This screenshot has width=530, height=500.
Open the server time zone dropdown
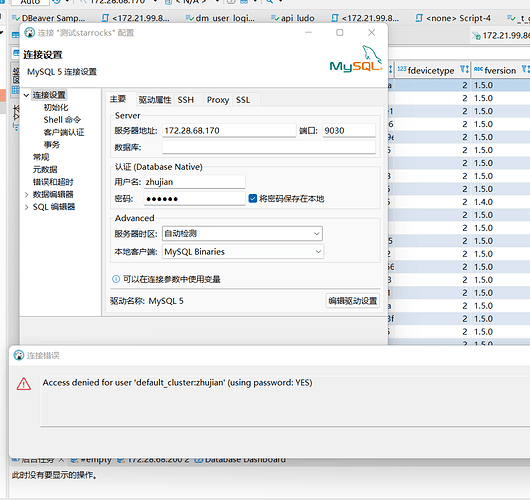click(x=242, y=234)
